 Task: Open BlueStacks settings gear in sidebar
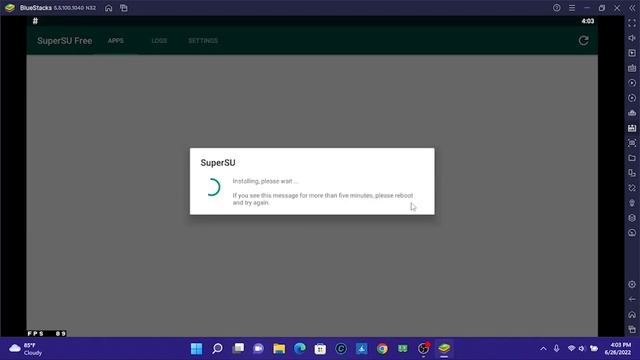tap(632, 284)
